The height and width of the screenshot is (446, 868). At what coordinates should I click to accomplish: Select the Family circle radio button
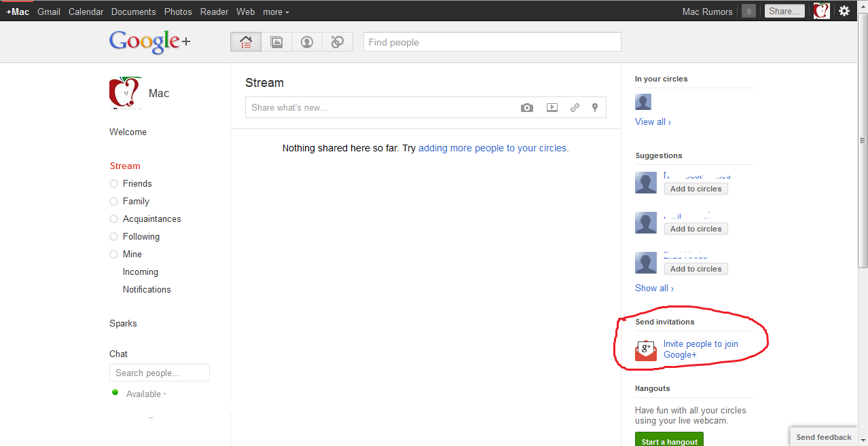tap(113, 201)
